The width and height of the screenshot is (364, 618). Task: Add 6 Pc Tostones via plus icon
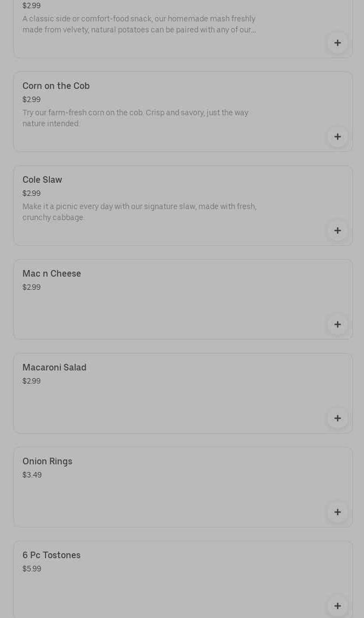coord(338,606)
